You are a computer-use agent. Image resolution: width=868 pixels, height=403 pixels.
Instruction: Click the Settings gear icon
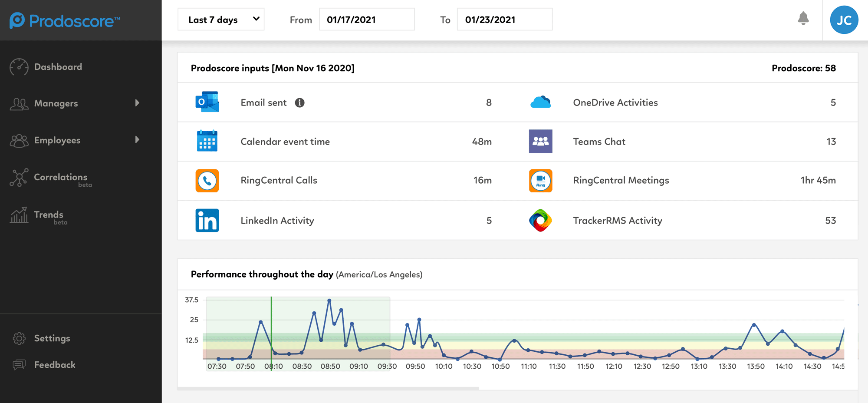(19, 338)
